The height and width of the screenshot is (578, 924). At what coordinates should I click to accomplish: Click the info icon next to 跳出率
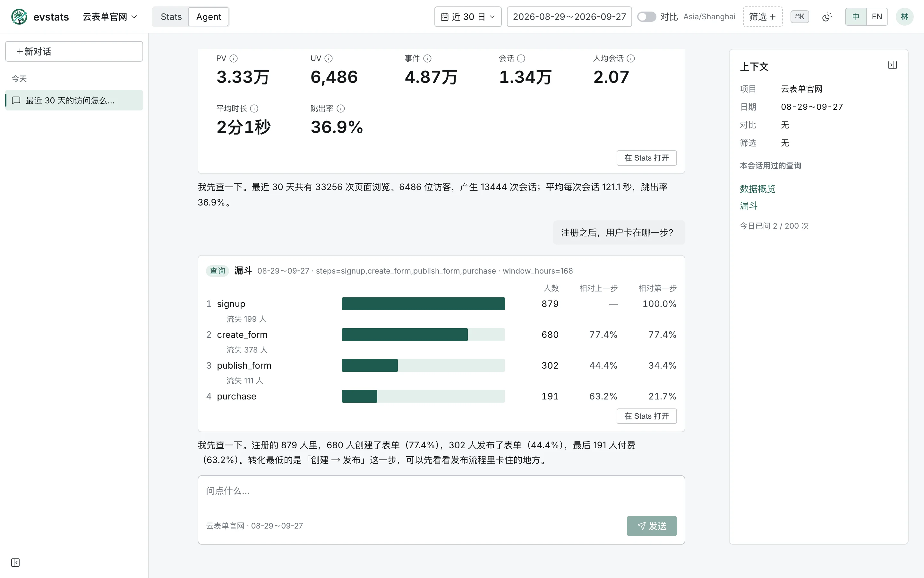(341, 109)
